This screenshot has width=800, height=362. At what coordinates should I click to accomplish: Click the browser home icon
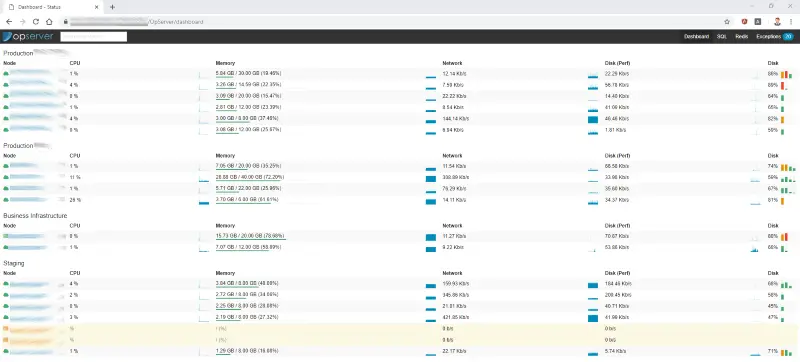click(x=49, y=22)
